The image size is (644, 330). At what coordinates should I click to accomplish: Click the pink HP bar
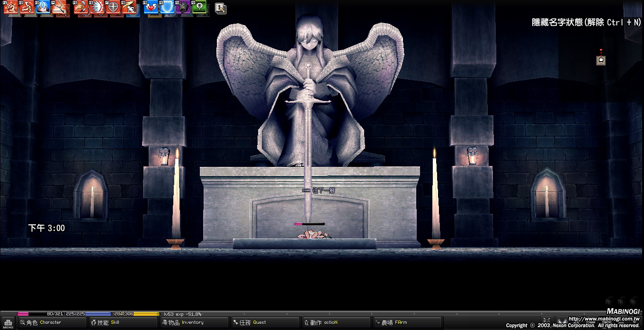24,314
